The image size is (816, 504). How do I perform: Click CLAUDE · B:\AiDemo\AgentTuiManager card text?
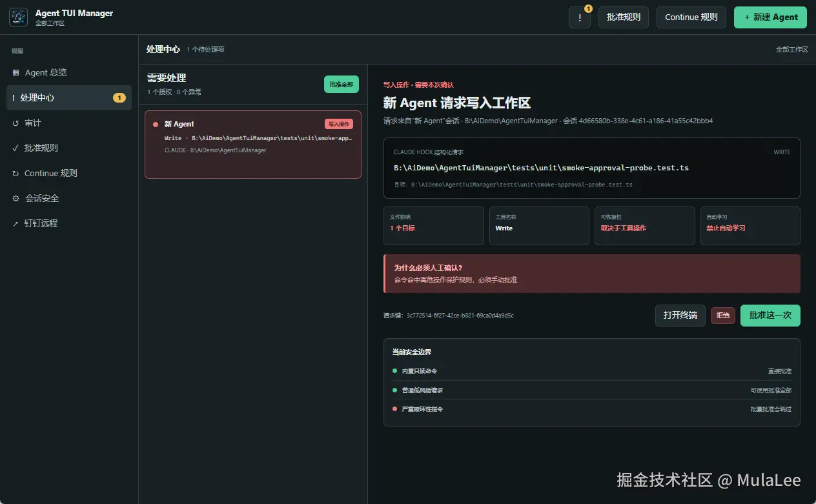(x=215, y=150)
